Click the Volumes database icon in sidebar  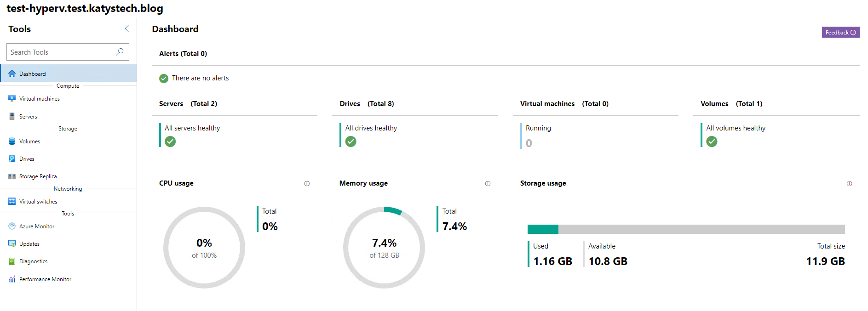tap(12, 141)
